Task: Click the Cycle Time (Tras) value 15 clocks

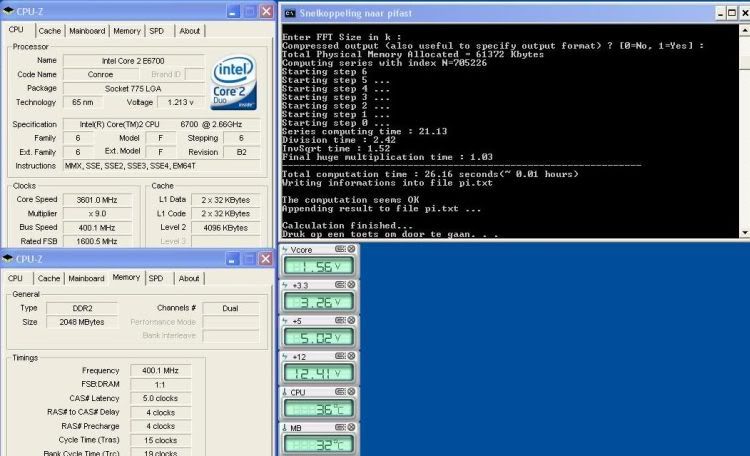Action: tap(160, 440)
